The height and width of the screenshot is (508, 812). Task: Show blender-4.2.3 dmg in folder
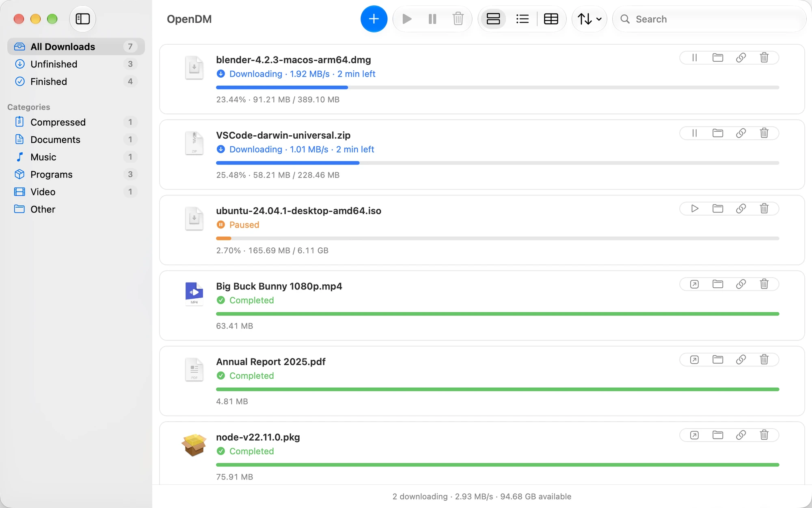click(718, 58)
